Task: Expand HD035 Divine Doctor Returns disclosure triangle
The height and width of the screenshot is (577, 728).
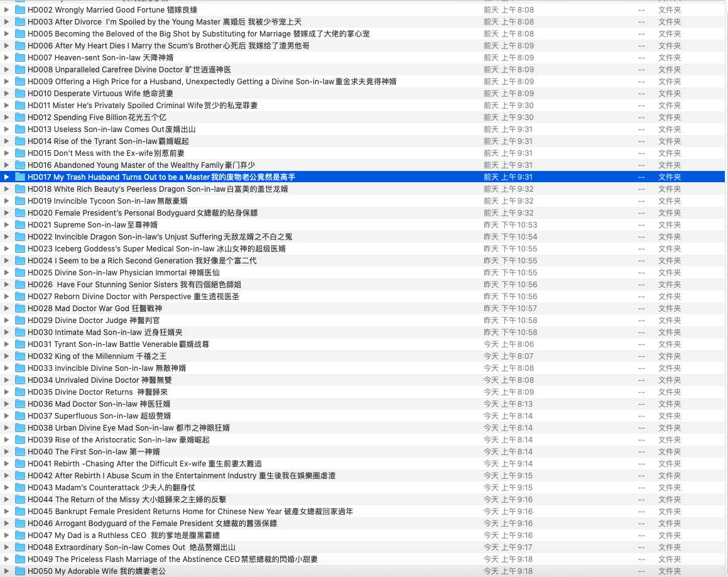Action: point(7,392)
